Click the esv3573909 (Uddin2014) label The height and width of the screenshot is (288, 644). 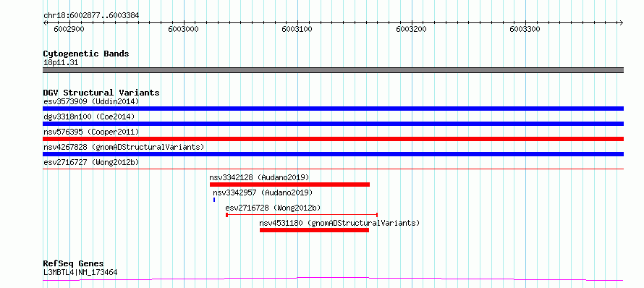tap(91, 101)
